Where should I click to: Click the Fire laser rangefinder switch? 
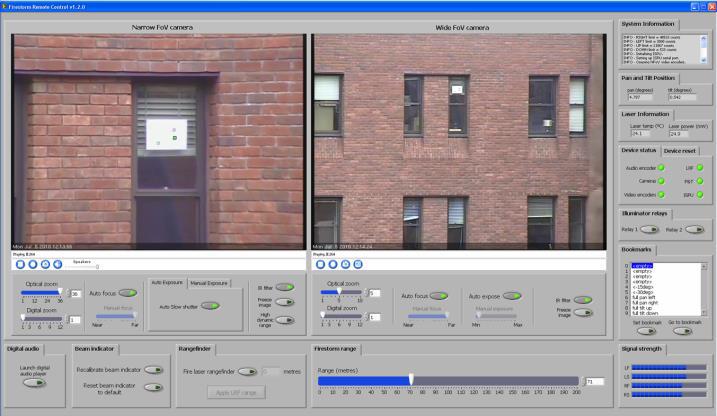click(247, 372)
